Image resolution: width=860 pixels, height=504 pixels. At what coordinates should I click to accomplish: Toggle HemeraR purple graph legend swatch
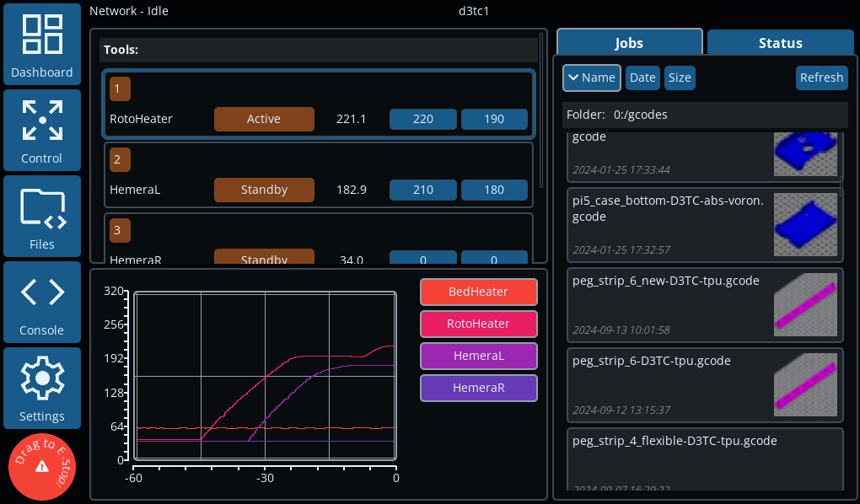pyautogui.click(x=478, y=388)
